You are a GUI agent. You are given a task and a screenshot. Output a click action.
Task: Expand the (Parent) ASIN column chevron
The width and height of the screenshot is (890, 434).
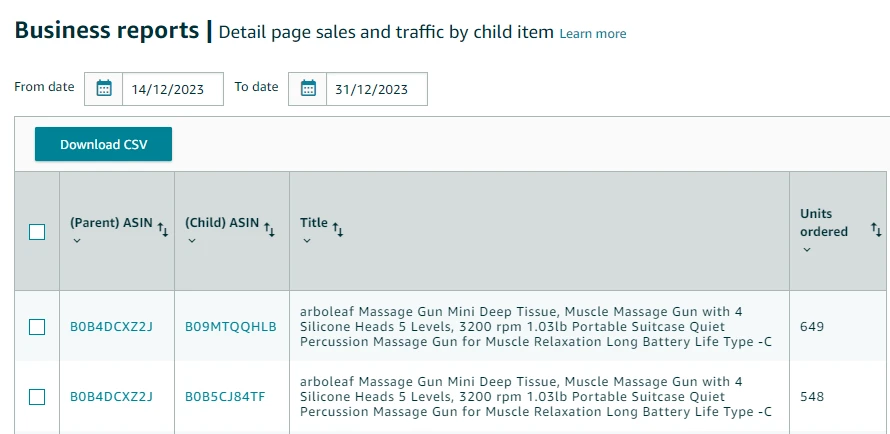pyautogui.click(x=76, y=241)
